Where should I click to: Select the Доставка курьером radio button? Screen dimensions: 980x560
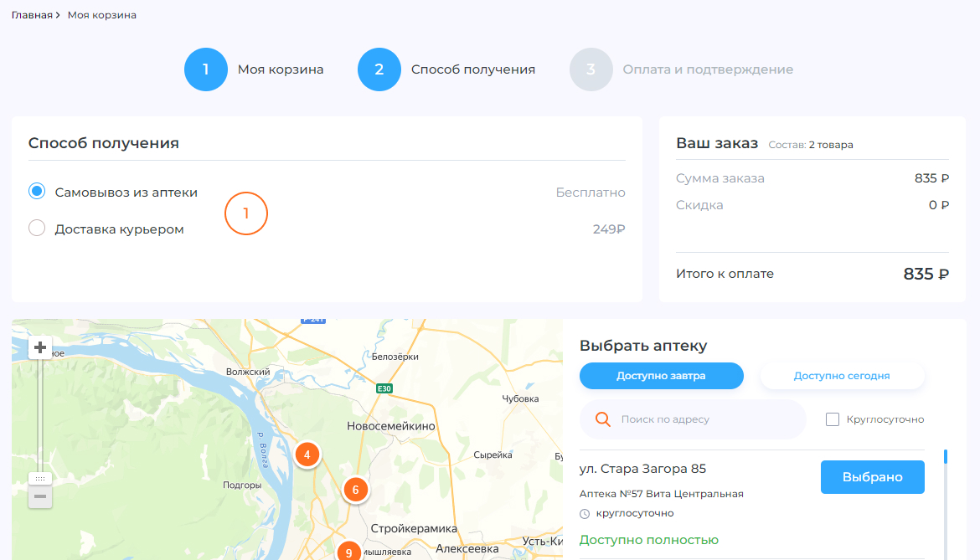36,227
